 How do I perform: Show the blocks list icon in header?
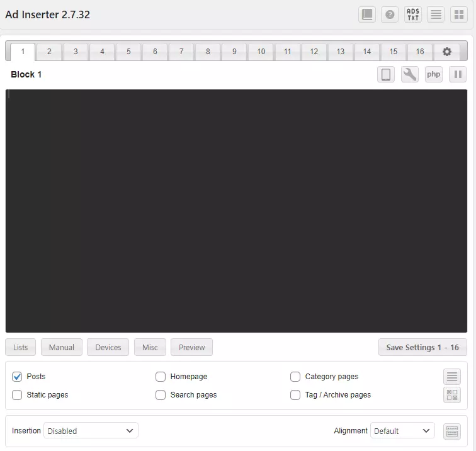coord(436,14)
